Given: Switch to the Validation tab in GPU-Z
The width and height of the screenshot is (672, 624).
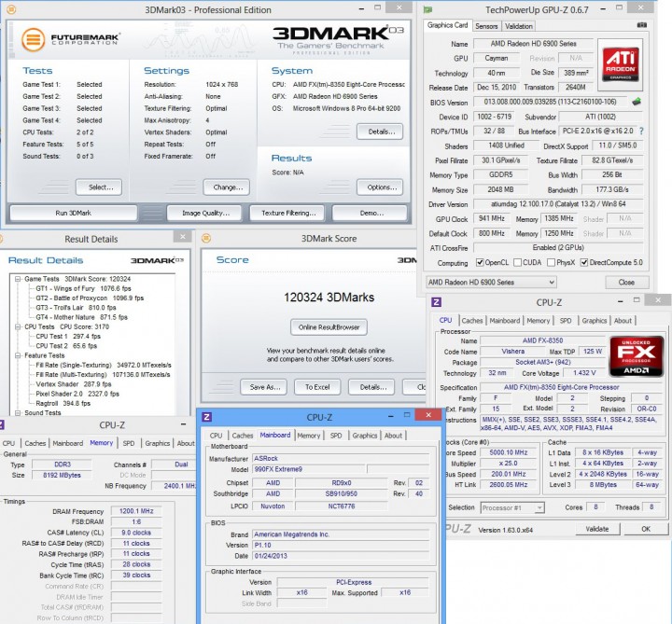Looking at the screenshot, I should (519, 26).
